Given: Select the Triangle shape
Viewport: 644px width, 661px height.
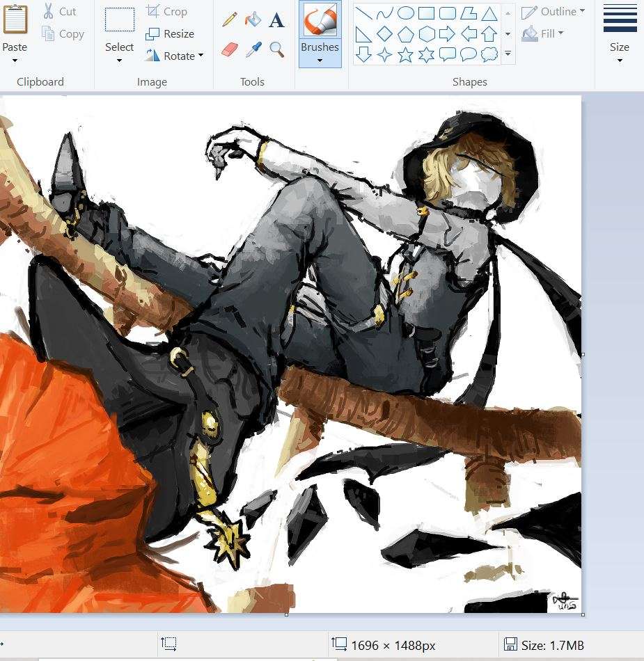Looking at the screenshot, I should click(489, 13).
